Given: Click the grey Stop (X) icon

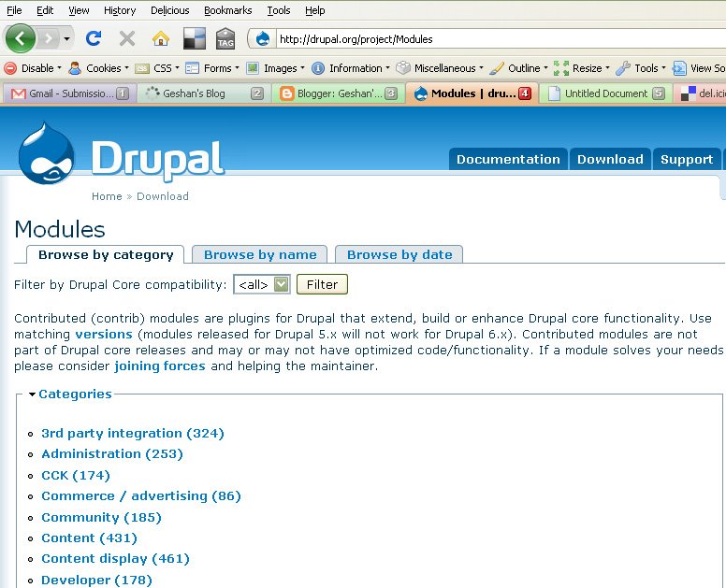Looking at the screenshot, I should 127,39.
